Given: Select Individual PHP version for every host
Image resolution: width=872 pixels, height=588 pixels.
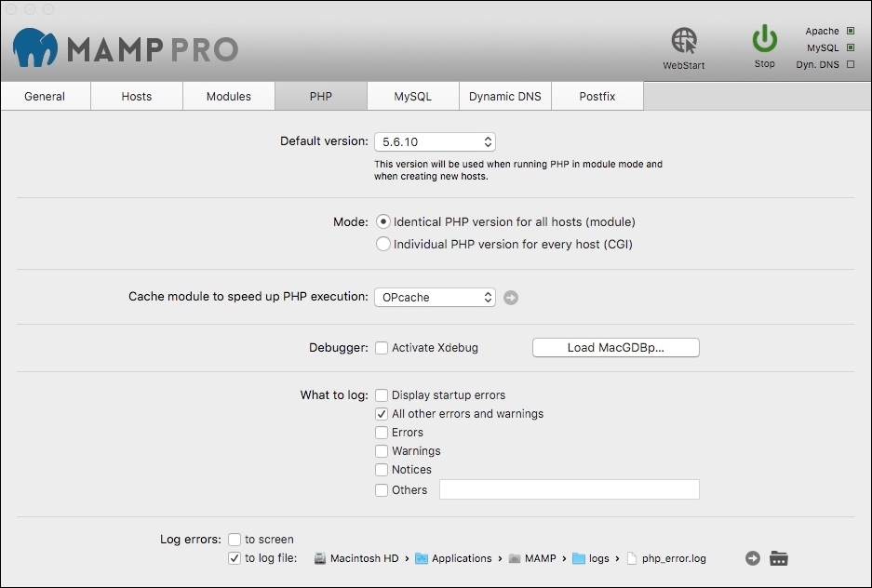Looking at the screenshot, I should pyautogui.click(x=382, y=244).
